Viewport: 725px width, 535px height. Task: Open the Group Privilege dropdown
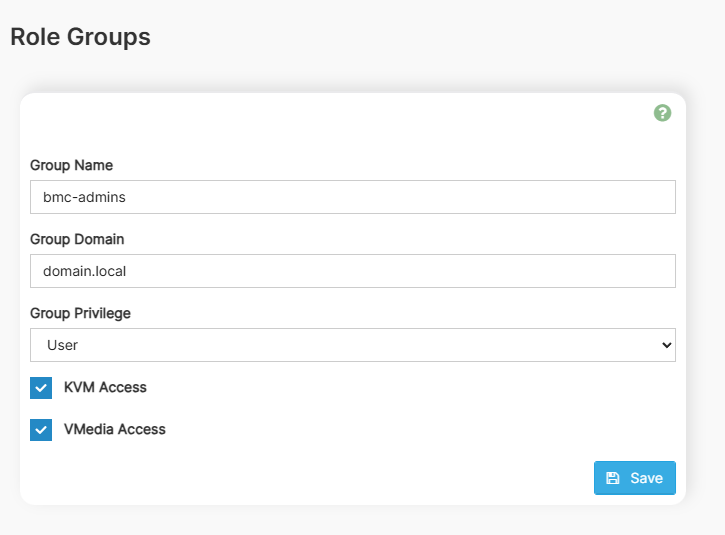pos(352,345)
